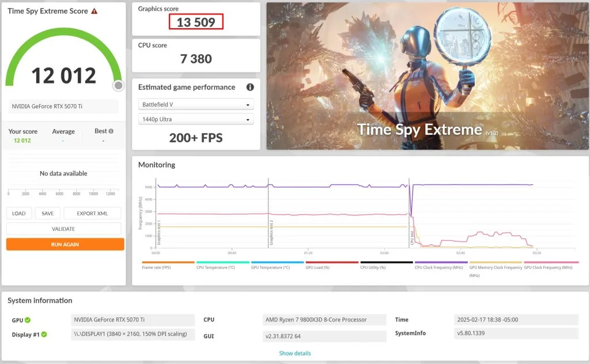Click the green Your score value 12 012
This screenshot has width=590, height=364.
click(22, 141)
